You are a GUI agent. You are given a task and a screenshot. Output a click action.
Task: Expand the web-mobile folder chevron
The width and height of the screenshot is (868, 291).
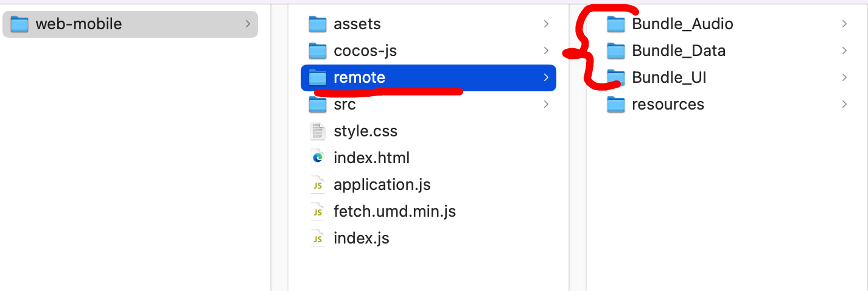[x=248, y=24]
